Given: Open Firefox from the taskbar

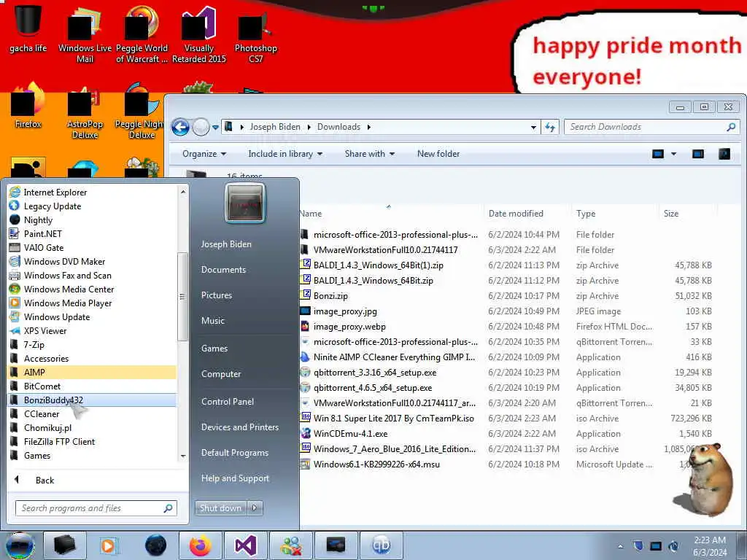Looking at the screenshot, I should click(200, 545).
